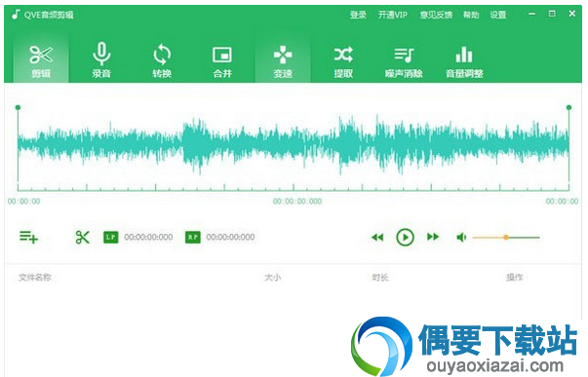Set left point with LP marker button
This screenshot has height=377, width=588.
point(110,237)
